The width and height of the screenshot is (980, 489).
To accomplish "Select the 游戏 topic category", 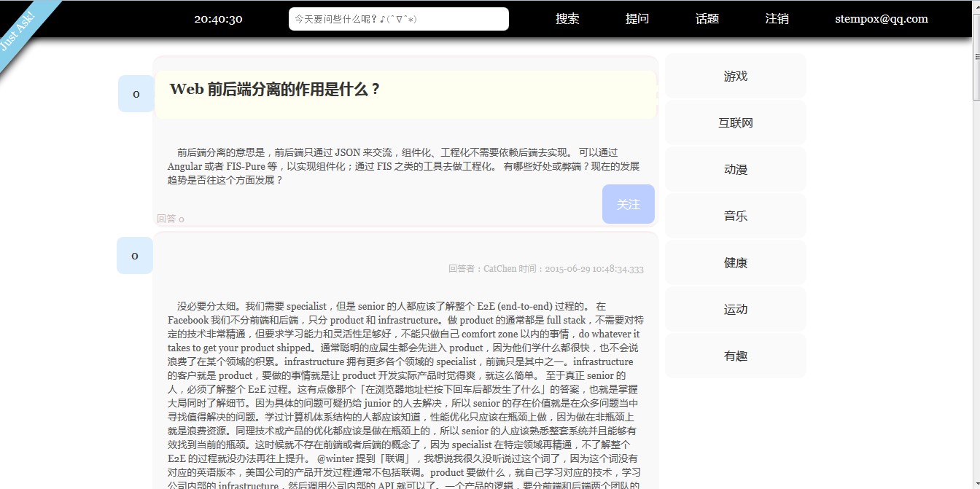I will pos(736,76).
